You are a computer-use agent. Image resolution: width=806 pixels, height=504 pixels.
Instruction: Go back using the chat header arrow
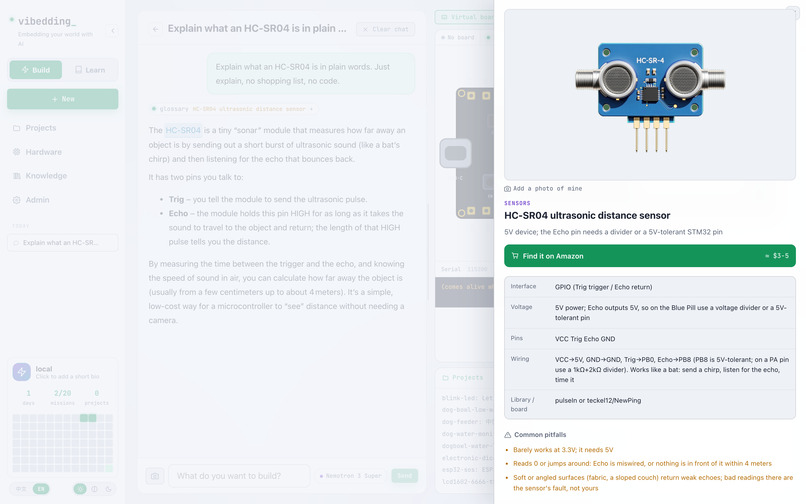(x=155, y=29)
